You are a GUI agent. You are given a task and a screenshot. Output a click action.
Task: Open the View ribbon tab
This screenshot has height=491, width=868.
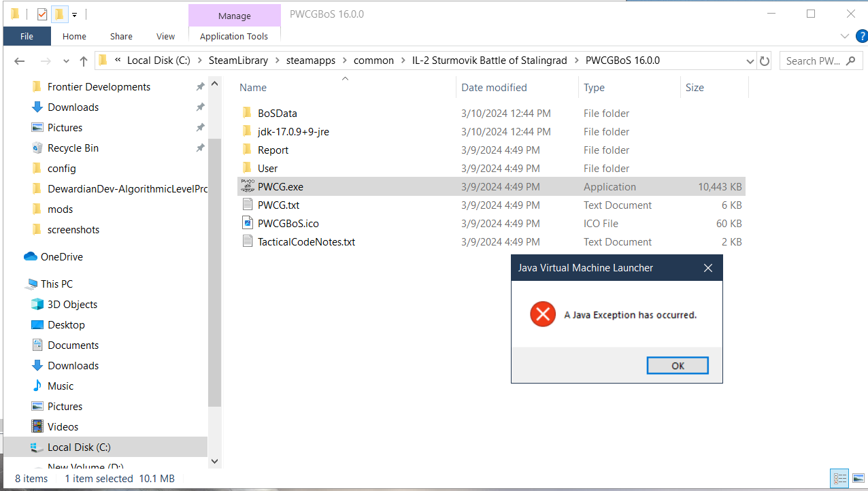165,36
